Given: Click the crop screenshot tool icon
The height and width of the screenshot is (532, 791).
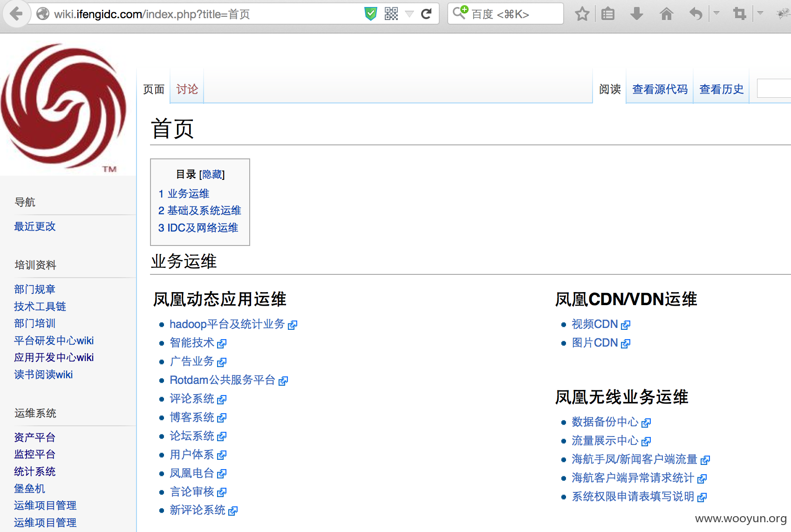Looking at the screenshot, I should point(739,14).
